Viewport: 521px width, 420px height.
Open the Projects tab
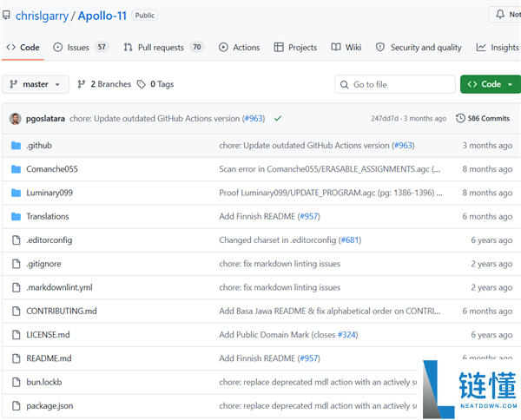point(295,48)
